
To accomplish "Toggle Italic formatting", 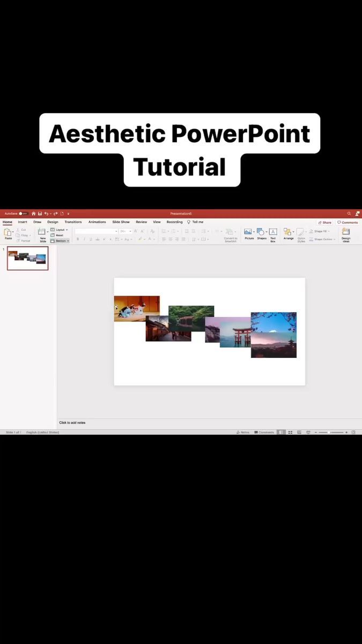I will pos(84,239).
